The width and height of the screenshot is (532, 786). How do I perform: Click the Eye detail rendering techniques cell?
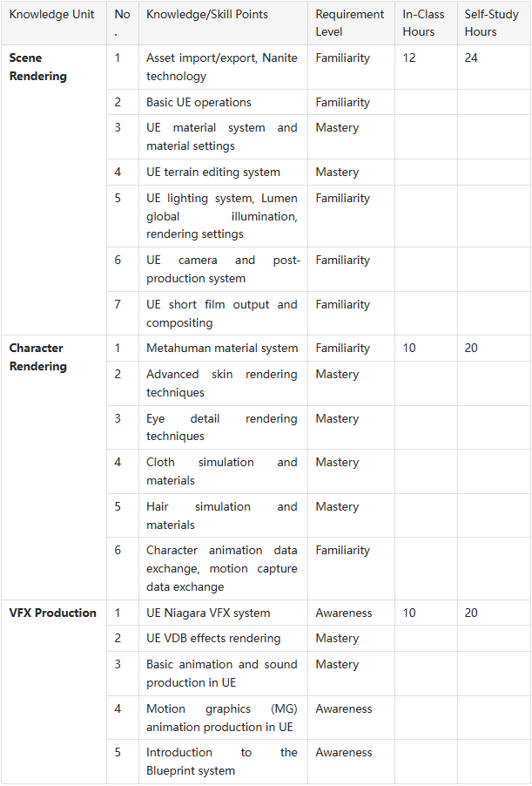(x=223, y=428)
